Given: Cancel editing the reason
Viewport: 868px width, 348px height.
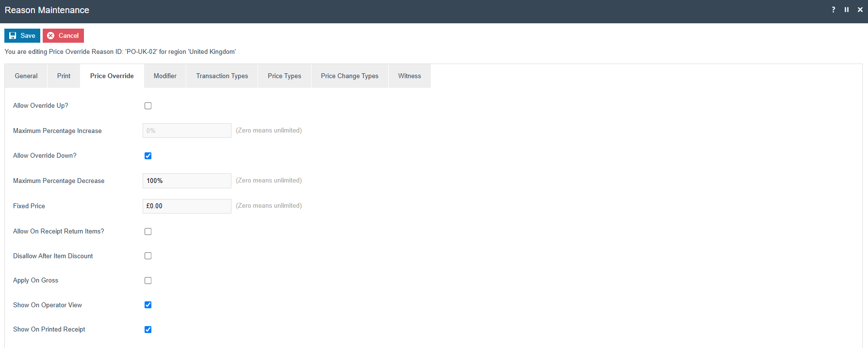Looking at the screenshot, I should tap(63, 35).
